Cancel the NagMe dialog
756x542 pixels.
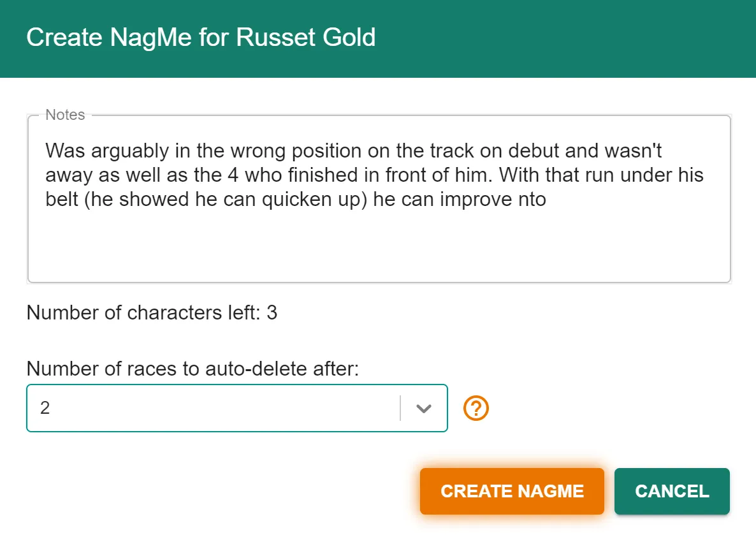coord(672,491)
